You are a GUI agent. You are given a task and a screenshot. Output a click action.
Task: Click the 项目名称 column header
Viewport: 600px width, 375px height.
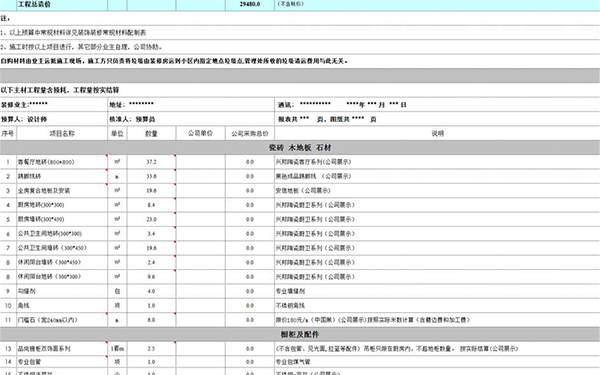tap(62, 133)
